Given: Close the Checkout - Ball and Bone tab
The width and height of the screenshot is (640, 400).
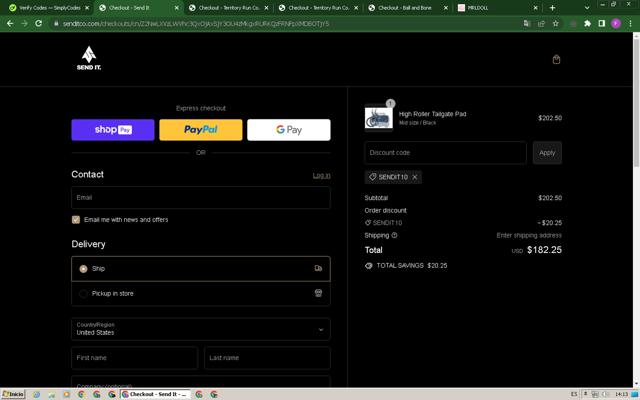Looking at the screenshot, I should 446,8.
